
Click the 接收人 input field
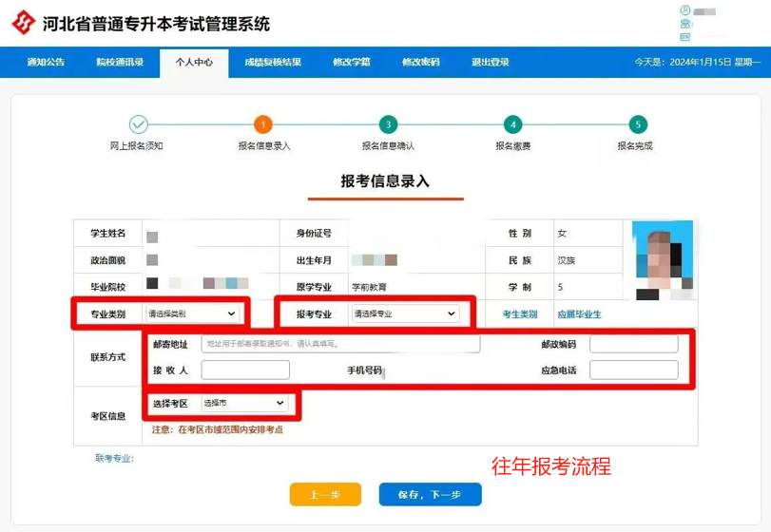[245, 370]
